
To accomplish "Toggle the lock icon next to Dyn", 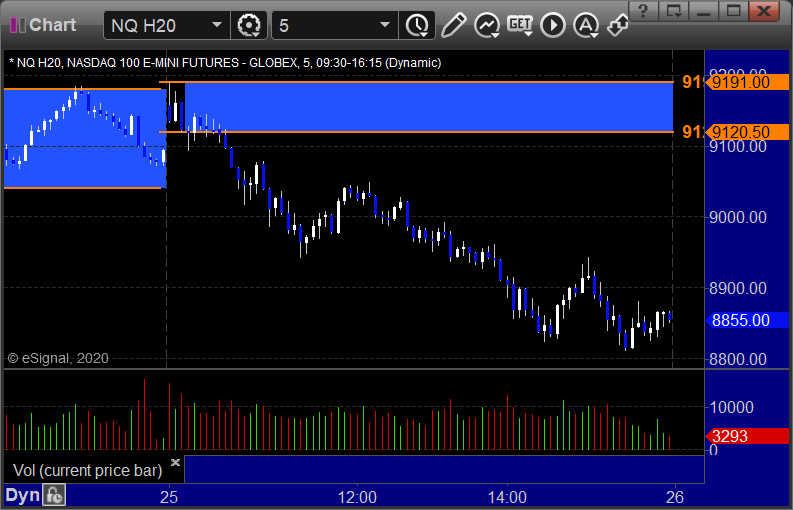I will (54, 496).
